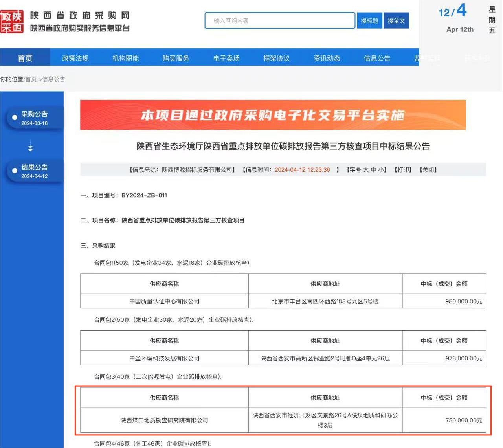Set font size to 小
The image size is (503, 448).
tap(381, 169)
